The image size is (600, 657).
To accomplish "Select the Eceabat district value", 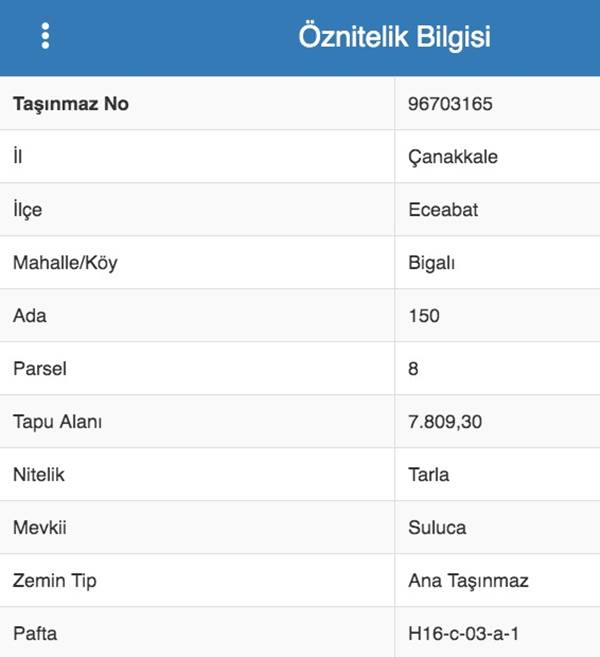I will [x=443, y=210].
